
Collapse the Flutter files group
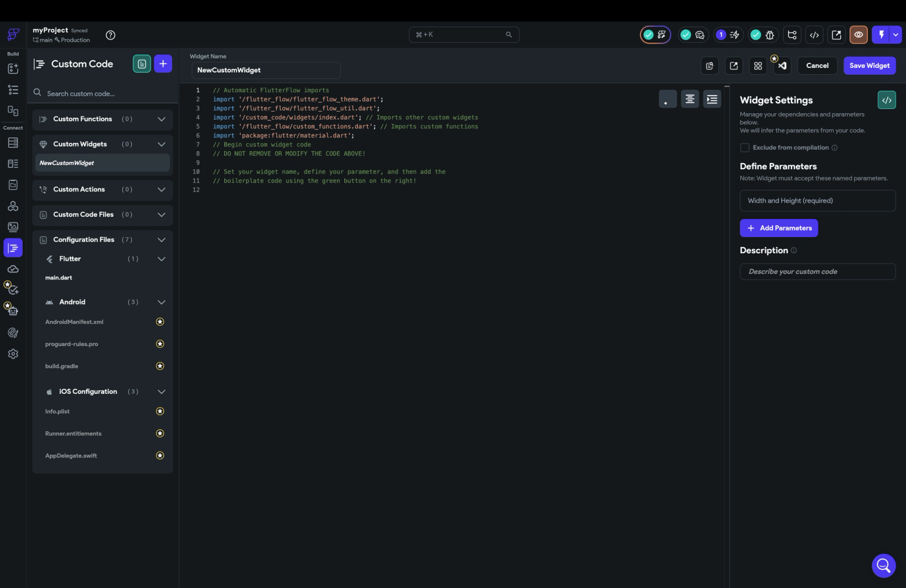pos(161,259)
